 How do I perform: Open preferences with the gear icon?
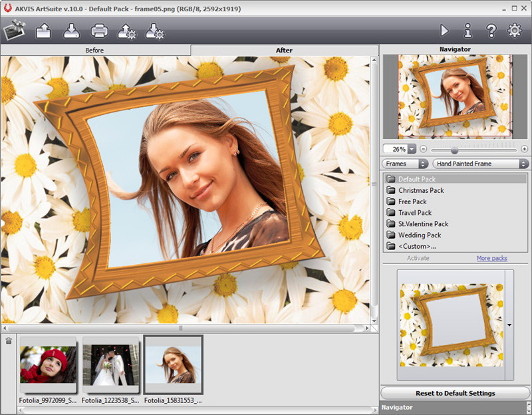tap(514, 31)
